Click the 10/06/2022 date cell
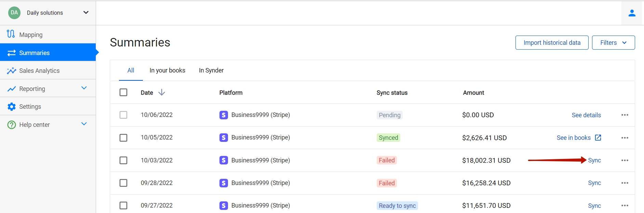This screenshot has width=644, height=213. tap(157, 115)
